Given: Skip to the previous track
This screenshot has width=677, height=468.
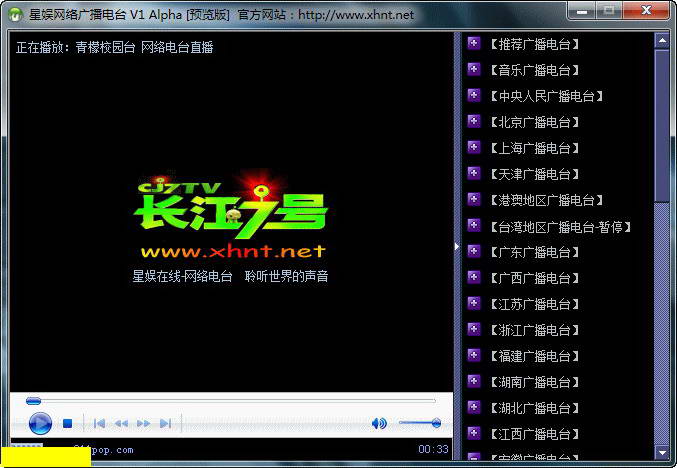Looking at the screenshot, I should 99,424.
